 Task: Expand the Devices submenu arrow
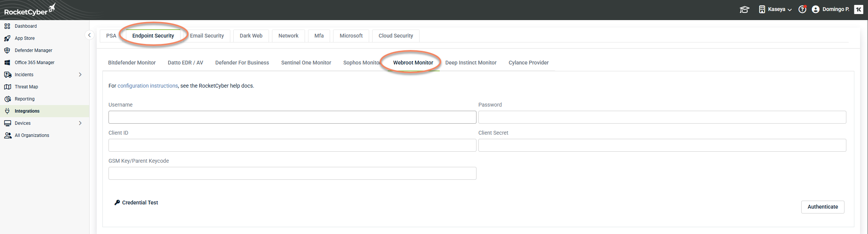(80, 123)
